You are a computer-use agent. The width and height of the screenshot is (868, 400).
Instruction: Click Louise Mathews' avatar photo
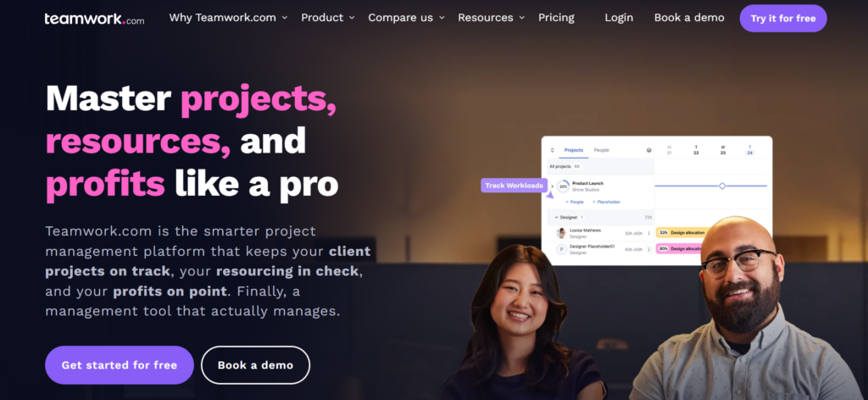tap(561, 233)
